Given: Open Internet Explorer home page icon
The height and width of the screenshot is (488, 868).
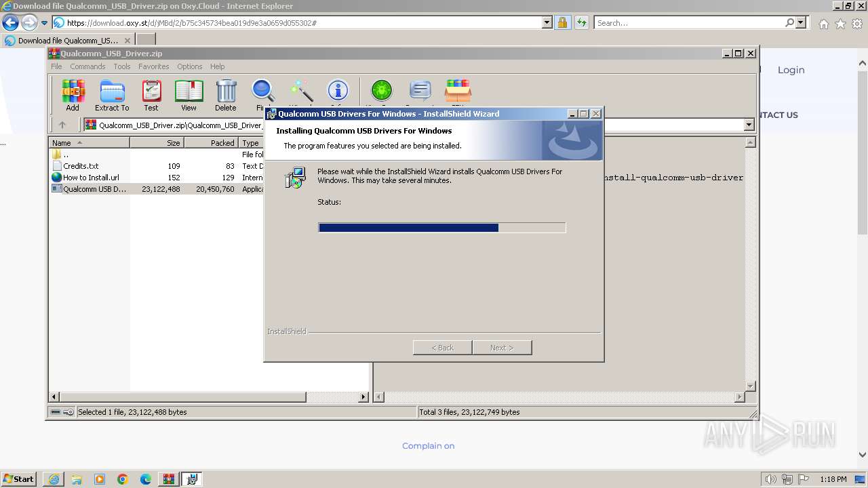Looking at the screenshot, I should pyautogui.click(x=823, y=24).
